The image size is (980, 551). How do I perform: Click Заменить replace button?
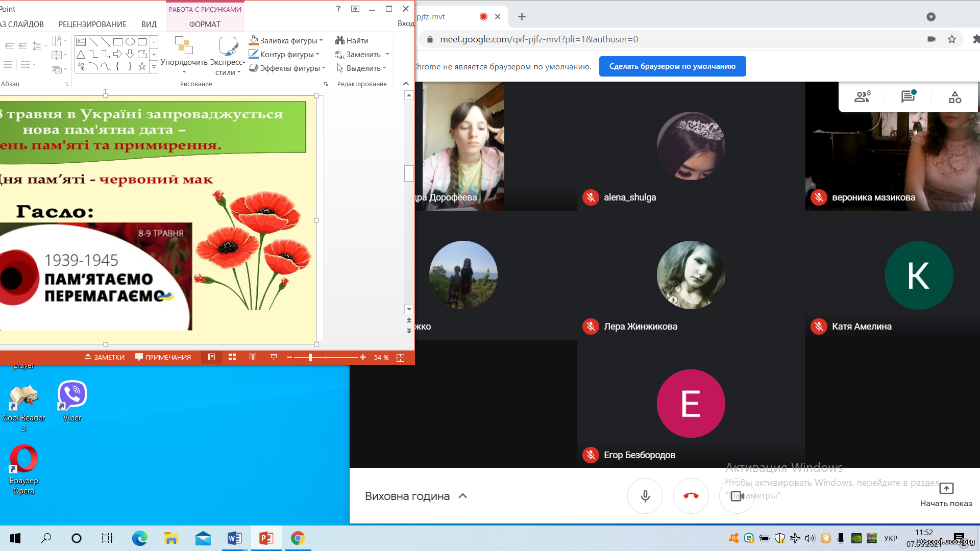(x=358, y=54)
